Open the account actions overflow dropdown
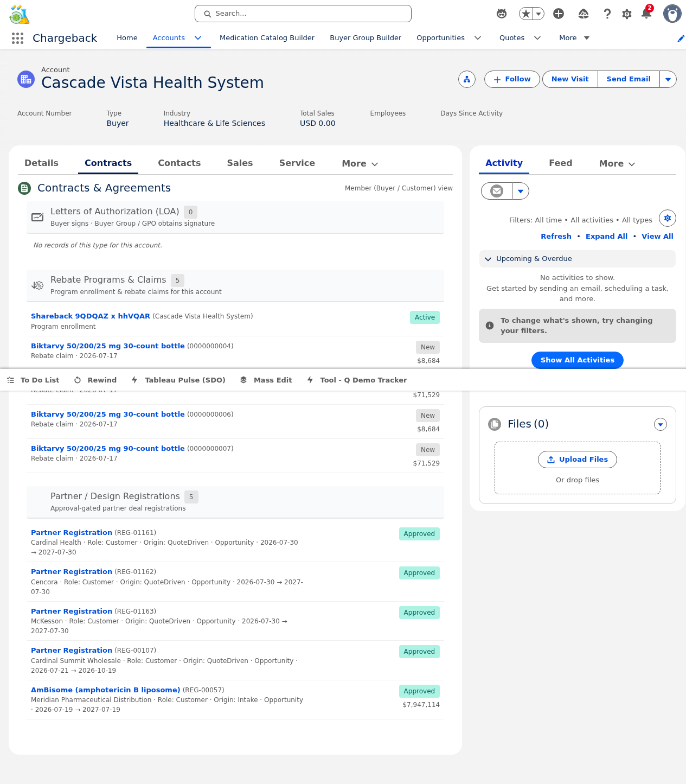The height and width of the screenshot is (784, 686). tap(668, 79)
